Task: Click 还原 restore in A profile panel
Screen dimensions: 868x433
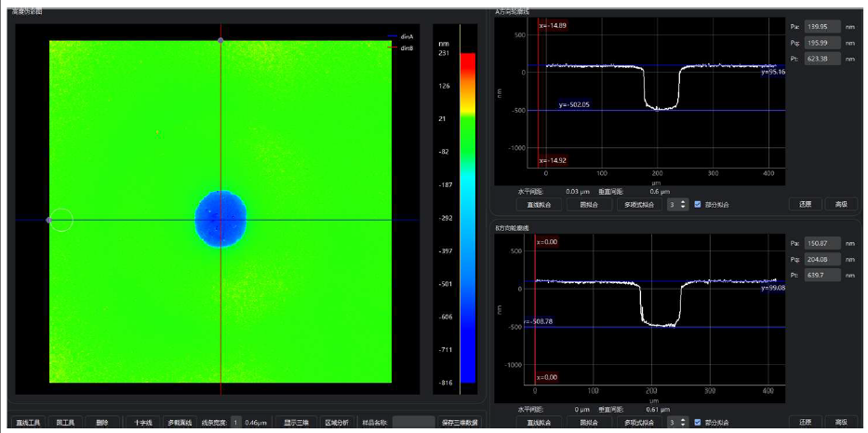Action: pos(806,204)
